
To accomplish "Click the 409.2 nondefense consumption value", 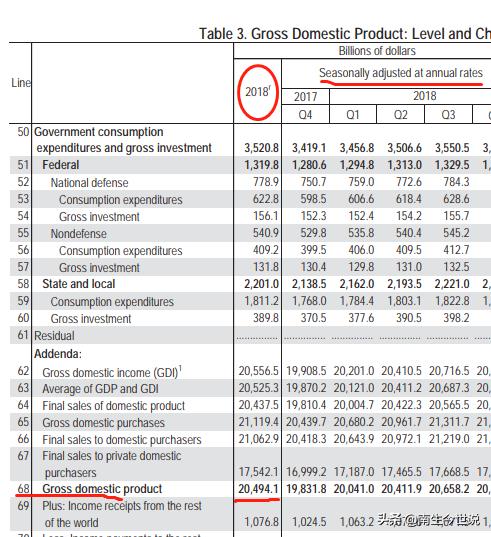I will click(x=266, y=250).
